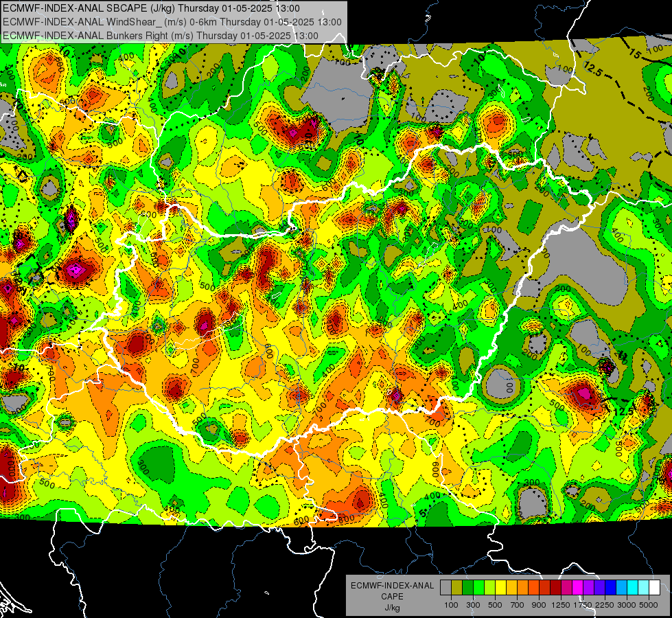This screenshot has height=618, width=672.
Task: Click the pure blue legend swatch after 2250
Action: click(x=610, y=587)
